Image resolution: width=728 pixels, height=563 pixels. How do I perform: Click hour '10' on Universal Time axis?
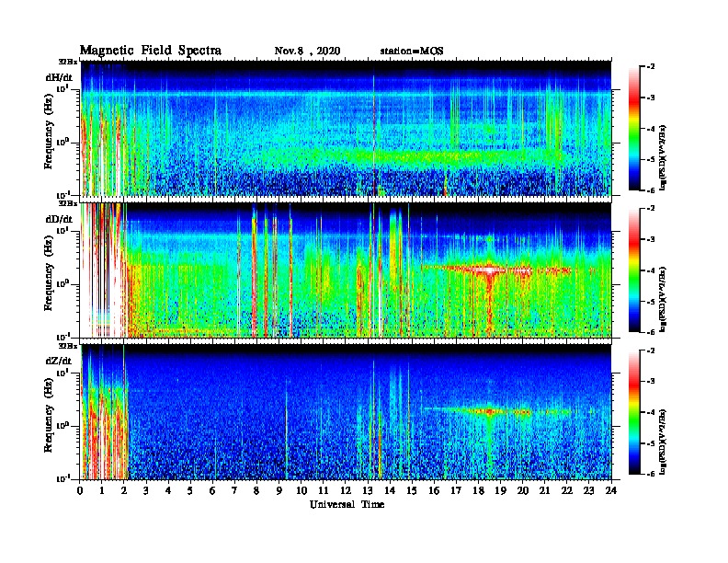tap(301, 490)
